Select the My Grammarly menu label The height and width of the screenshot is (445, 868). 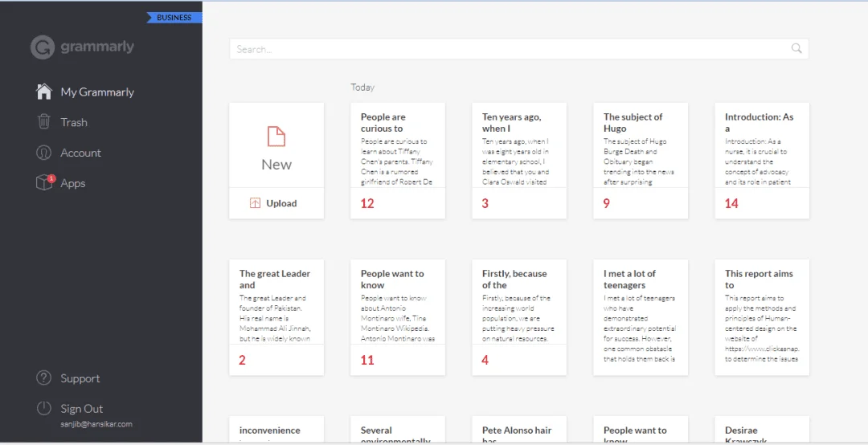pos(97,92)
